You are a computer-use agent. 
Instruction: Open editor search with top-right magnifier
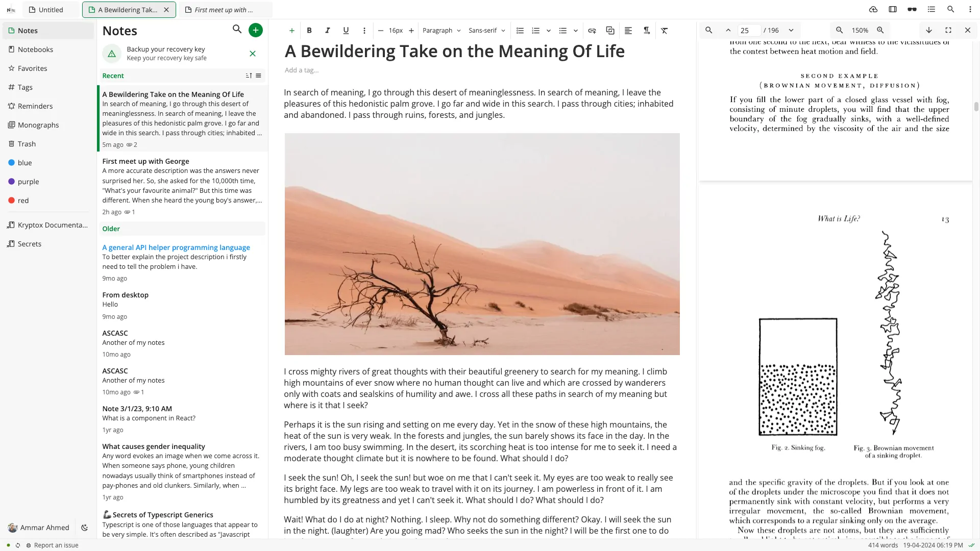click(x=951, y=9)
